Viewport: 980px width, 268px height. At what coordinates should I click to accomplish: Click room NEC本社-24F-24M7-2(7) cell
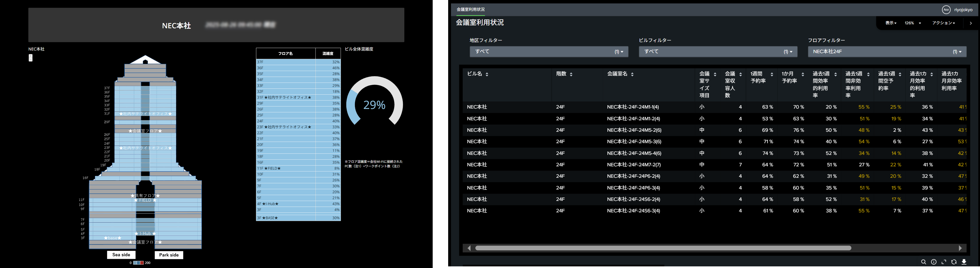[634, 165]
